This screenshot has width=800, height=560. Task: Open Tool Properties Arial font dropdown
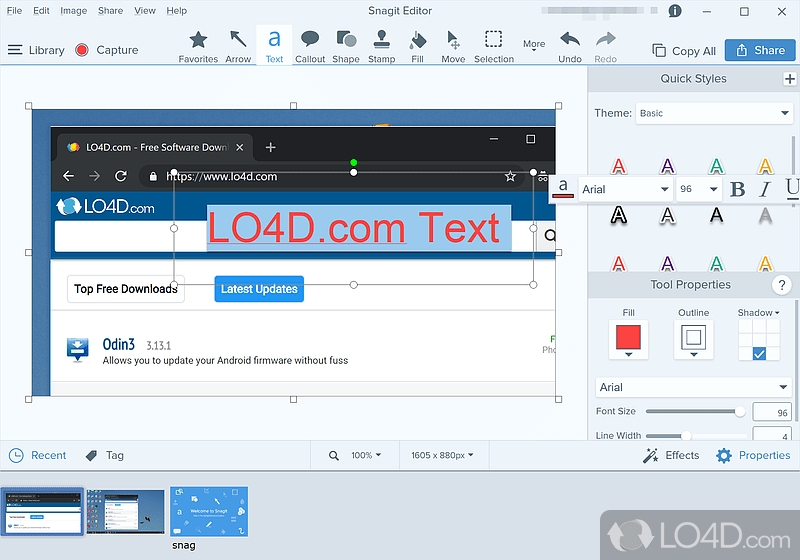[x=693, y=387]
